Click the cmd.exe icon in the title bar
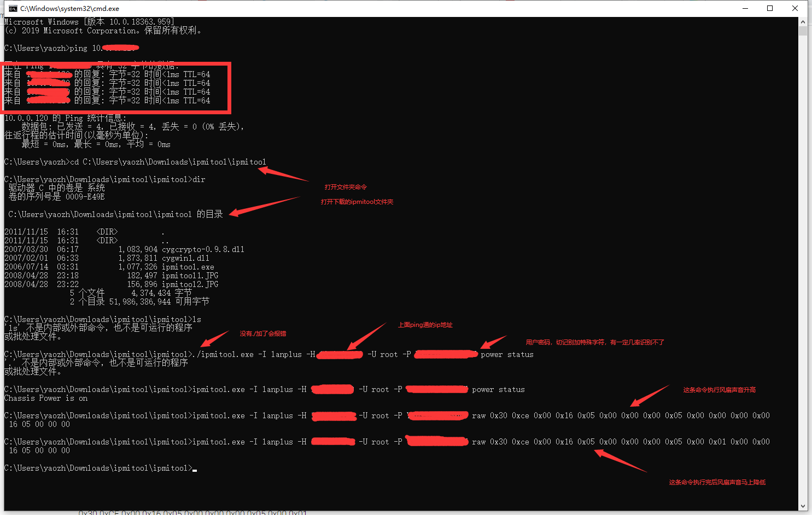Image resolution: width=812 pixels, height=515 pixels. pos(13,8)
